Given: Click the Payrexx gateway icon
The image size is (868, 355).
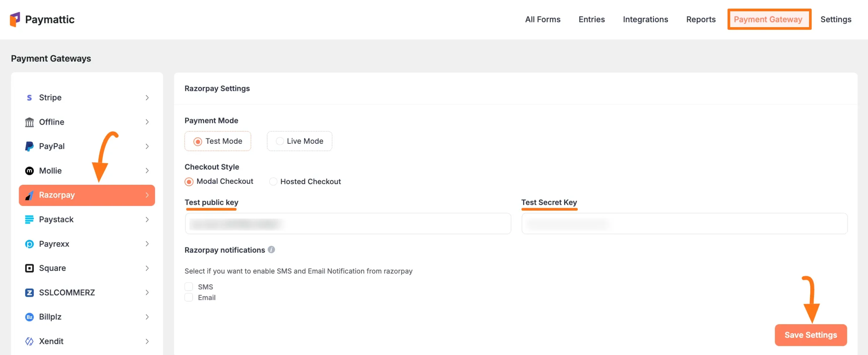Looking at the screenshot, I should (29, 244).
